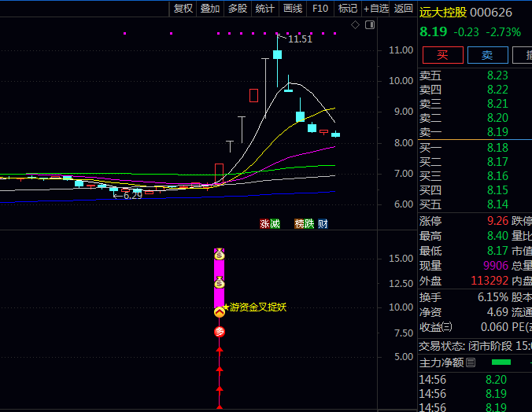Click the green 减 tag
This screenshot has width=532, height=412.
[275, 223]
